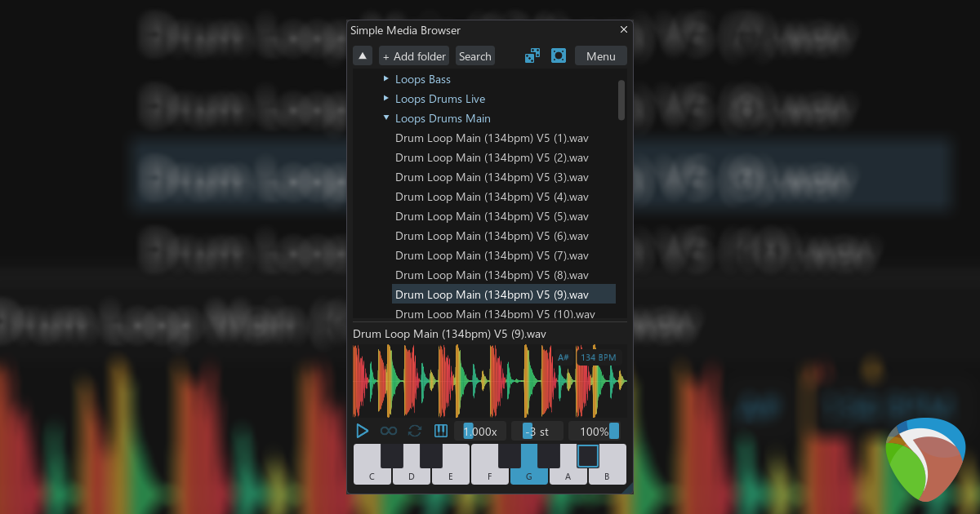Image resolution: width=980 pixels, height=514 pixels.
Task: Adjust the -3 st pitch slider
Action: [x=537, y=431]
